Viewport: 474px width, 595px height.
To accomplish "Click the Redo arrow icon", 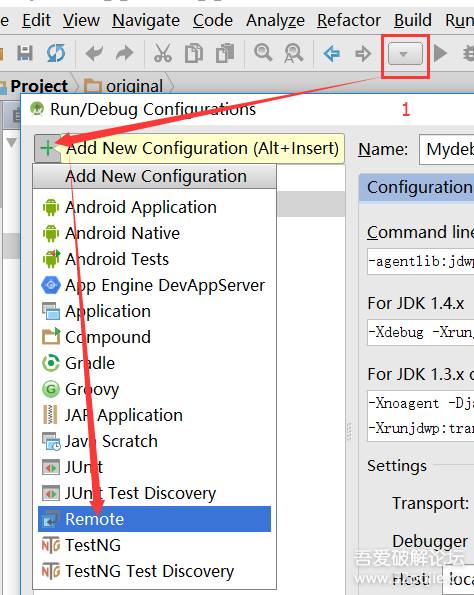I will coord(124,54).
